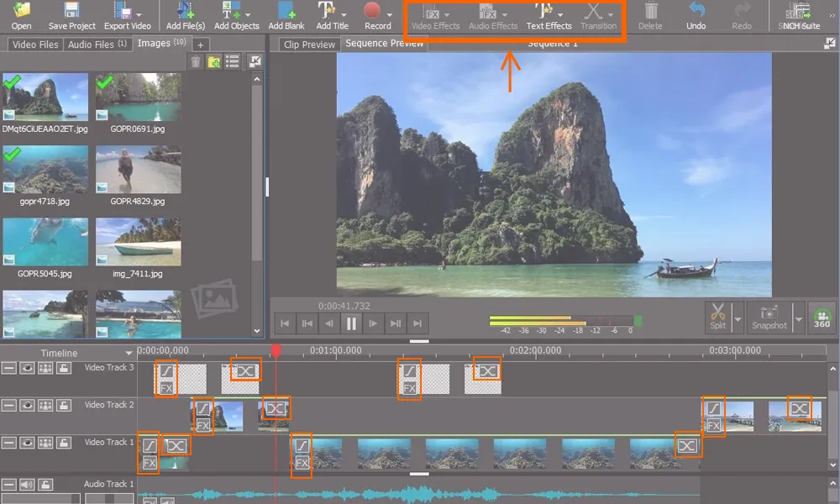Jump to the end of the sequence
The image size is (840, 504).
(x=417, y=323)
